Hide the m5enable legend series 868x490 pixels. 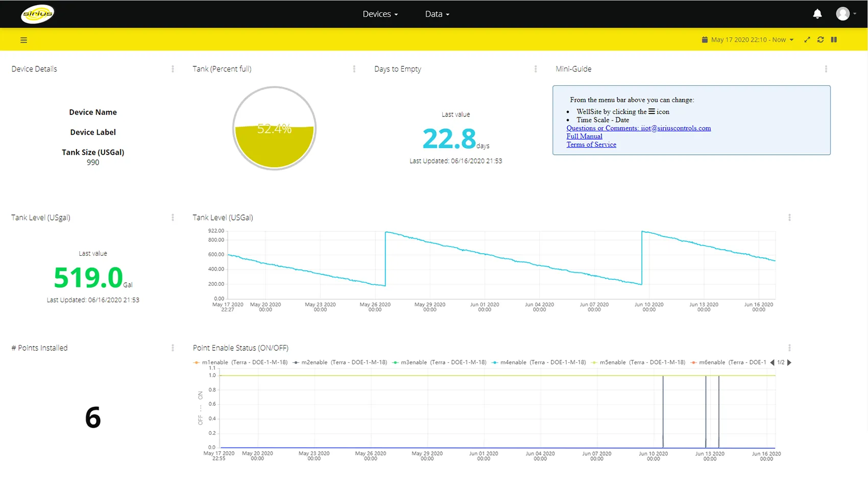(x=638, y=362)
